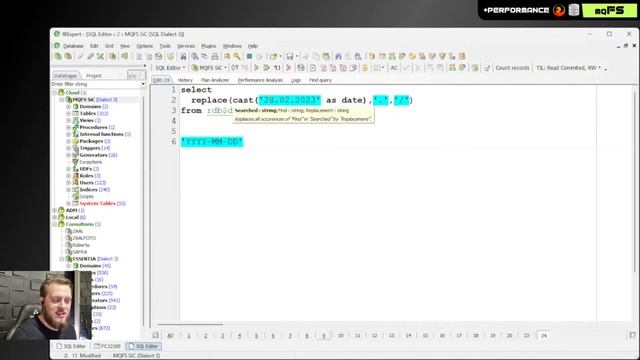Click the editor horizontal scrollbar
640x360 pixels.
pyautogui.click(x=191, y=325)
